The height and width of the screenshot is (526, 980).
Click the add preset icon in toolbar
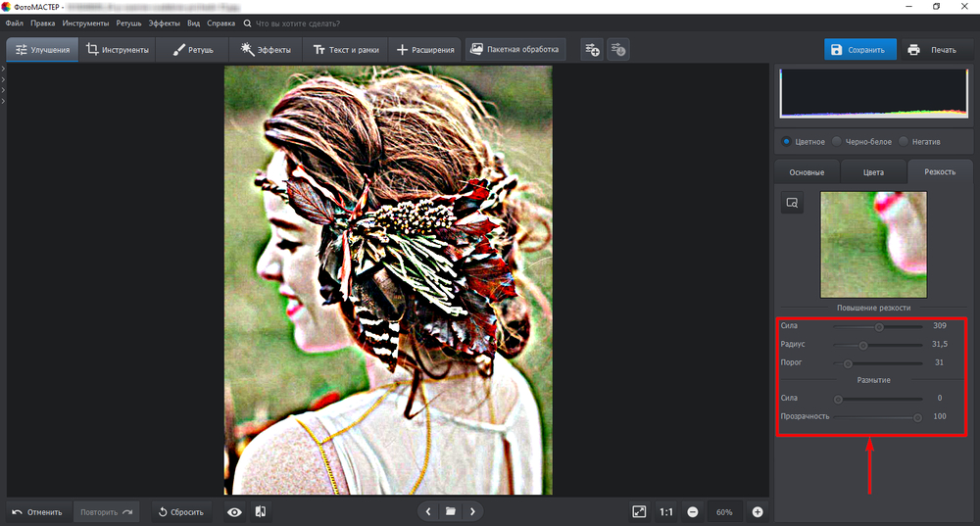[x=591, y=49]
